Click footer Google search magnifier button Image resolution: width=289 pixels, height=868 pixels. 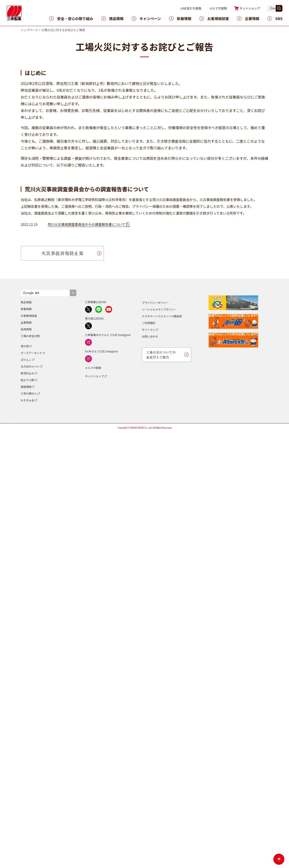tap(73, 293)
